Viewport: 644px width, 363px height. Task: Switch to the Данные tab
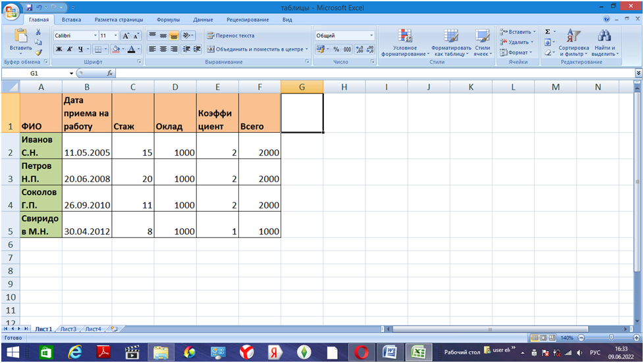point(203,20)
